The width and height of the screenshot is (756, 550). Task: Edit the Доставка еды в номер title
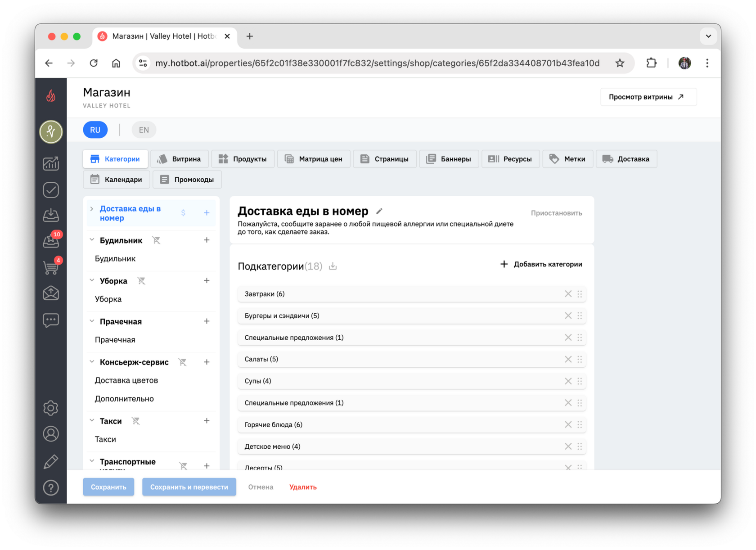point(379,211)
